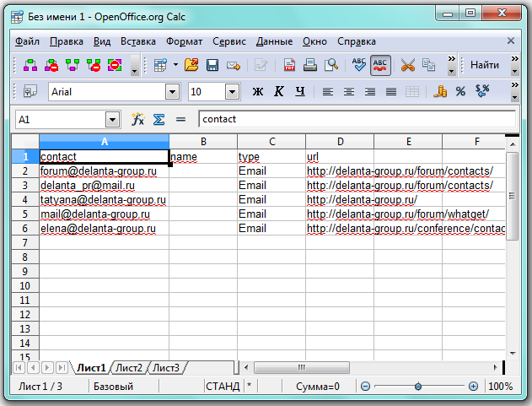Image resolution: width=532 pixels, height=406 pixels.
Task: Switch to the Лист2 sheet tab
Action: pyautogui.click(x=129, y=368)
